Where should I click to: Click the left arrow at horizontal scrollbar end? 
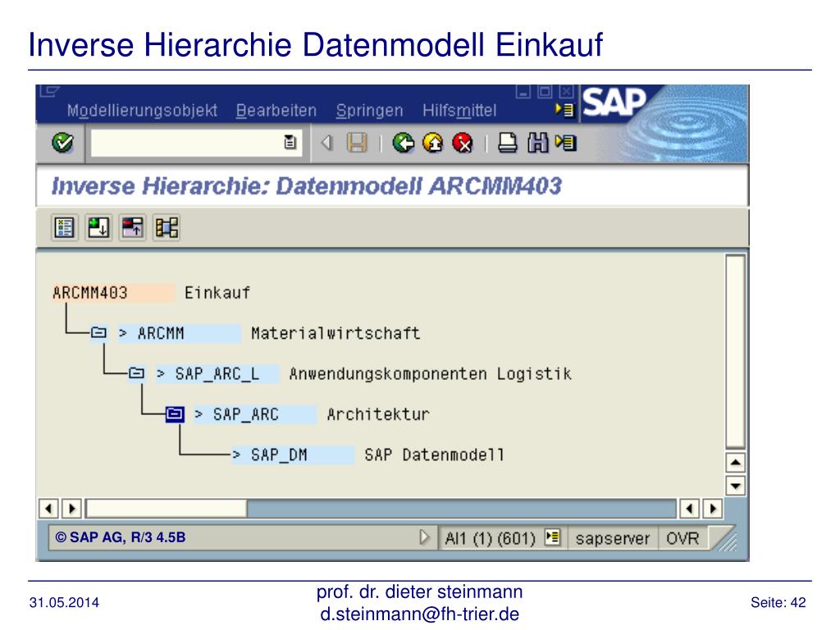coord(689,508)
